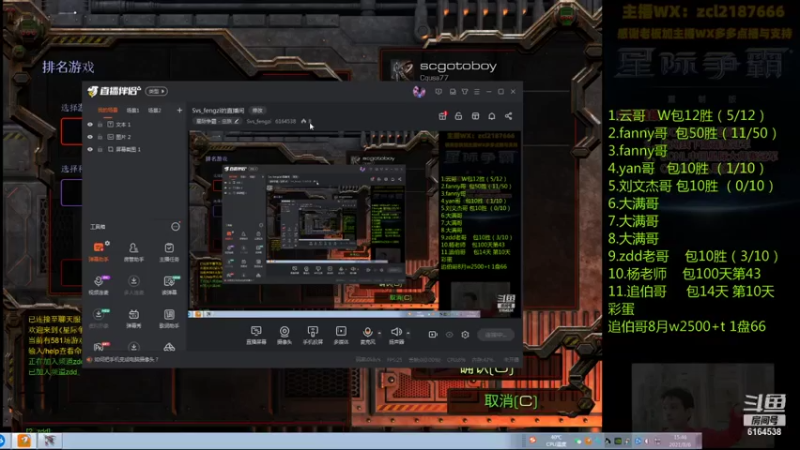Open the phone-camera help tip link

point(126,360)
